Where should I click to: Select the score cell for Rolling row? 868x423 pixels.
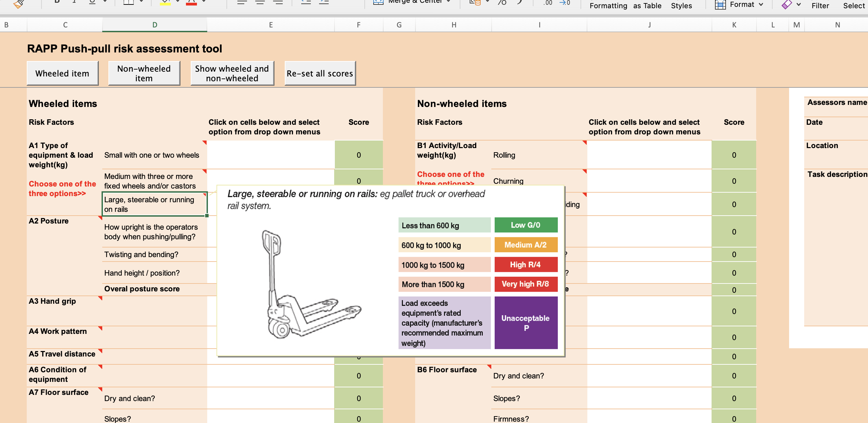(734, 155)
